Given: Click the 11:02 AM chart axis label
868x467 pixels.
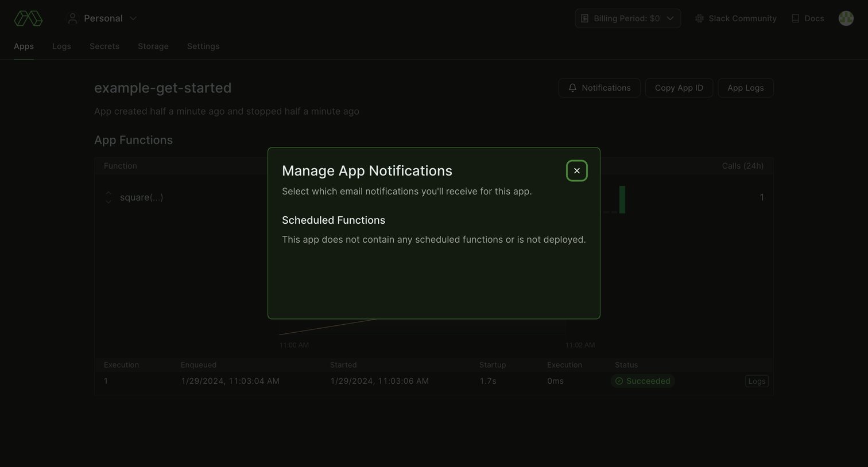Looking at the screenshot, I should coord(580,345).
